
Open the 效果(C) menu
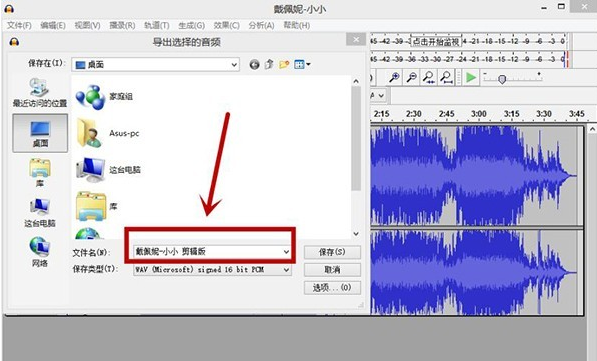click(x=227, y=26)
